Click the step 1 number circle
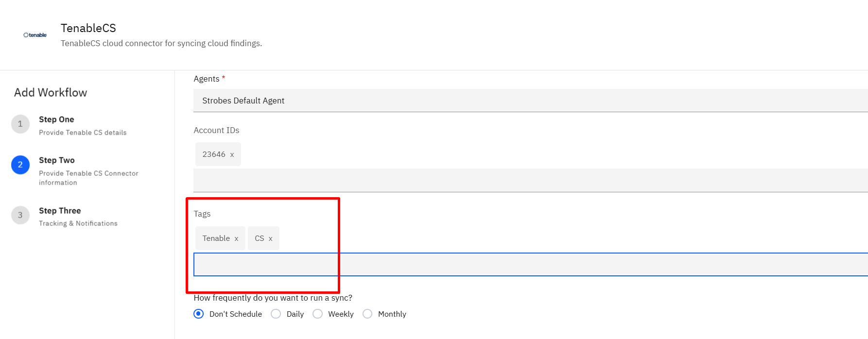The width and height of the screenshot is (868, 339). pos(20,124)
